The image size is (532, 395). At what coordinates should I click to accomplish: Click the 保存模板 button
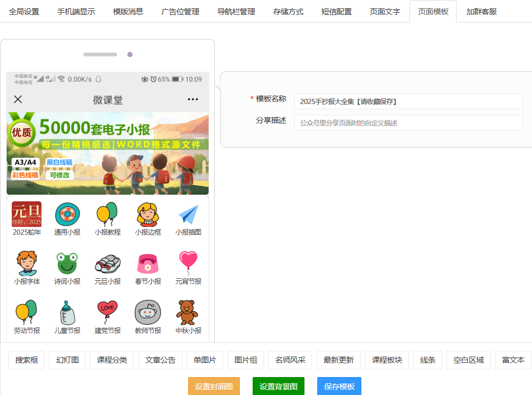[x=339, y=386]
